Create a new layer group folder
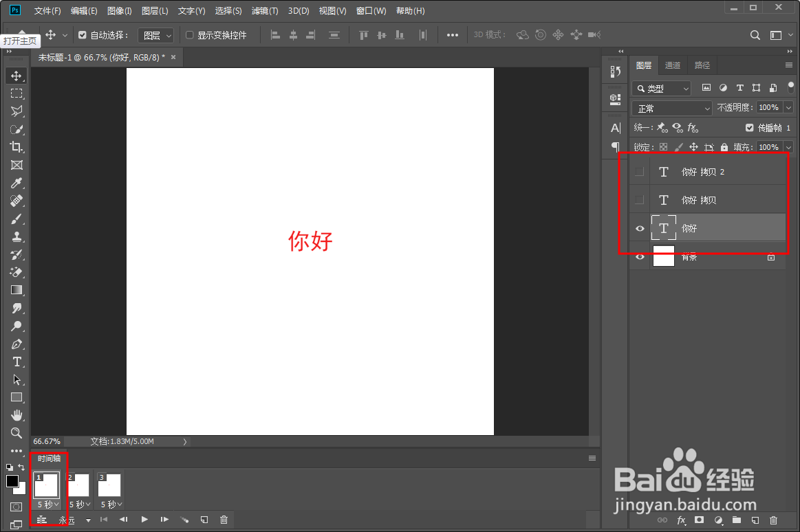Viewport: 800px width, 532px height. point(736,520)
